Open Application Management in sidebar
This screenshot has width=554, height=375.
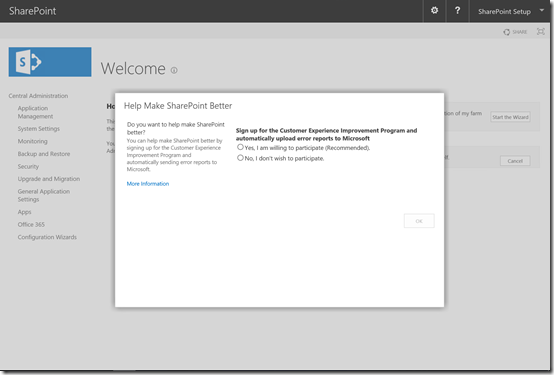point(35,112)
